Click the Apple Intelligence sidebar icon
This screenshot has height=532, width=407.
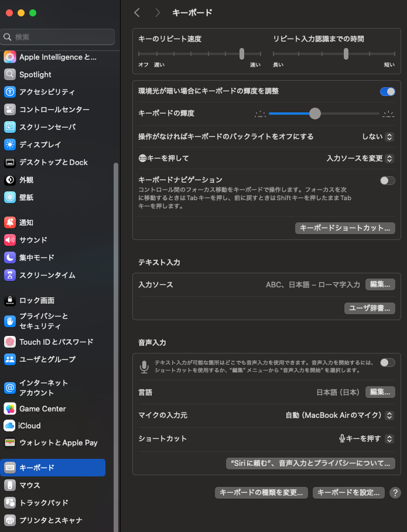pyautogui.click(x=10, y=57)
